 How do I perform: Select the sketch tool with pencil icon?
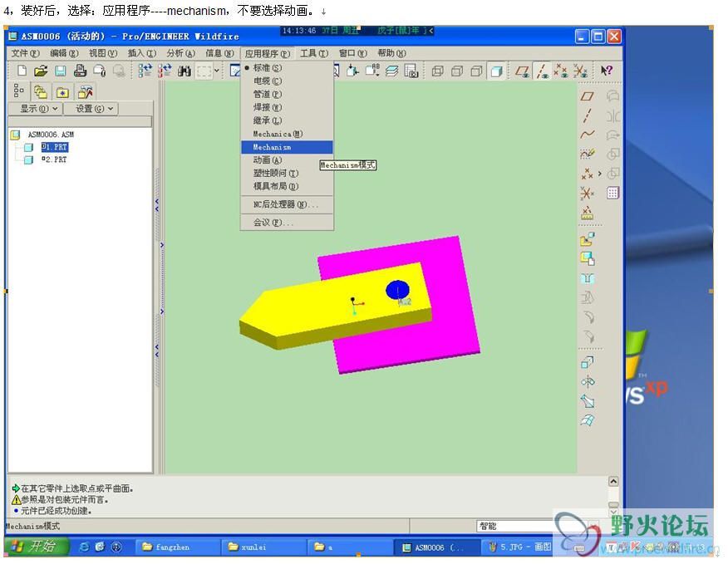588,154
